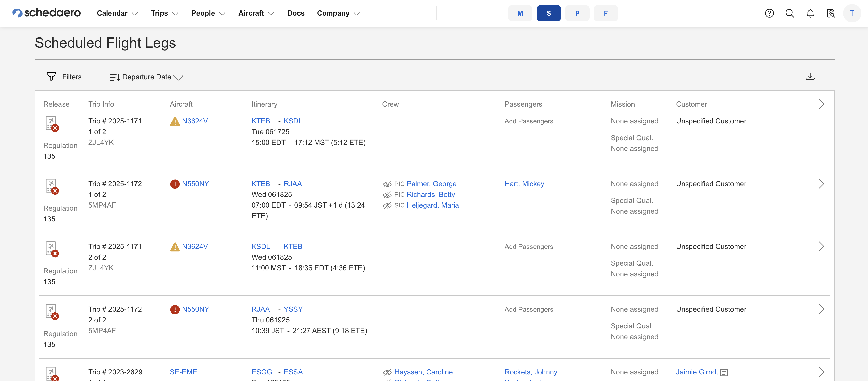868x381 pixels.
Task: Select the S mode toggle button
Action: tap(549, 13)
